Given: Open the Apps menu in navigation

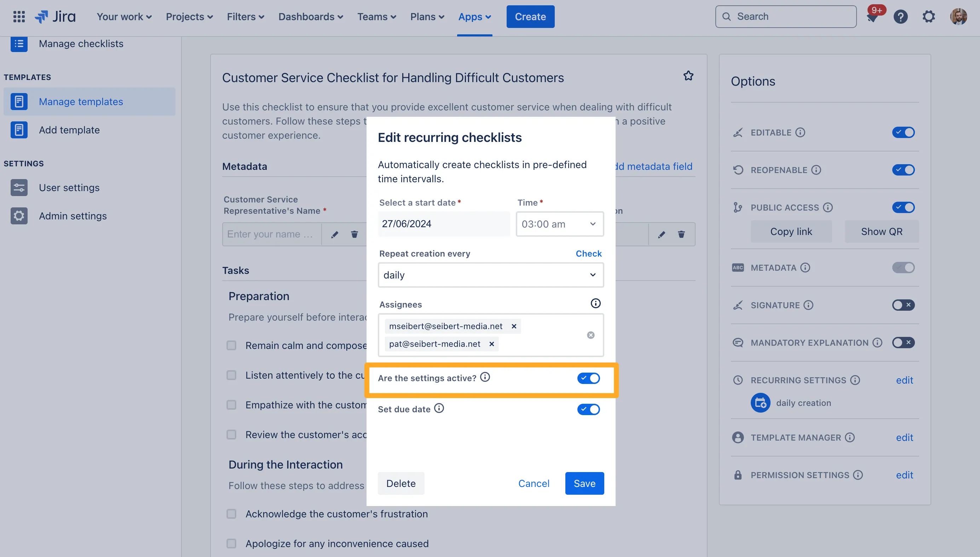Looking at the screenshot, I should click(474, 17).
